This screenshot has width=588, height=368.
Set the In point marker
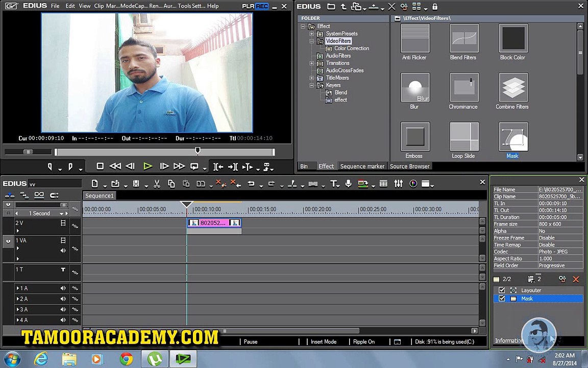[x=50, y=167]
